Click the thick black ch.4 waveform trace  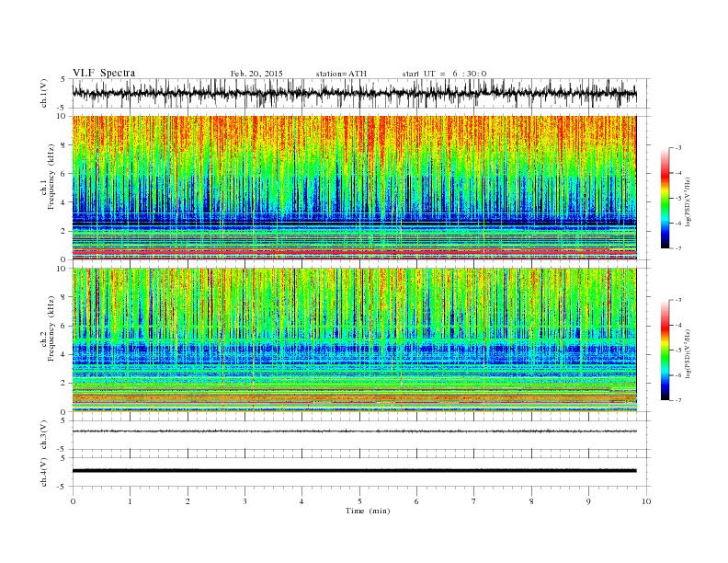click(354, 471)
